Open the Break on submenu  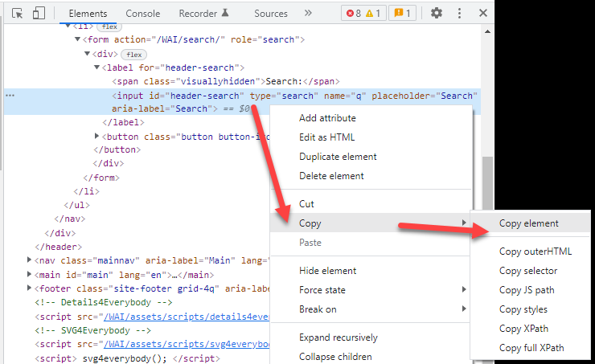[371, 309]
